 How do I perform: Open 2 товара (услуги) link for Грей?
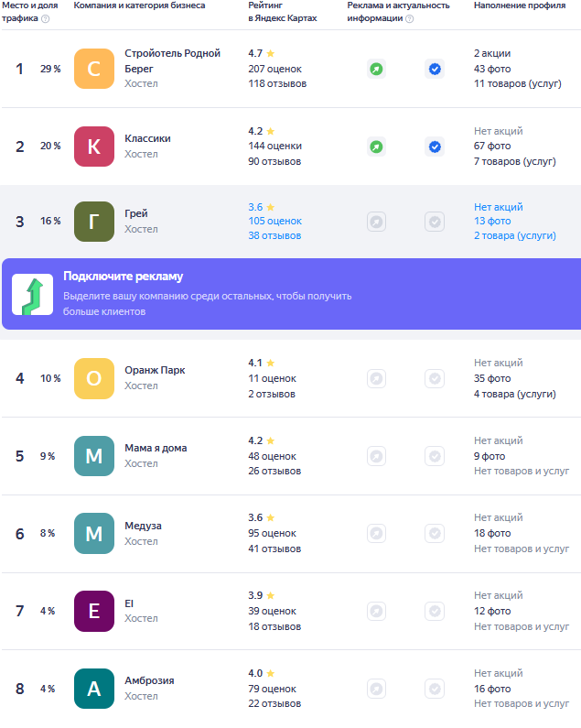(x=514, y=236)
